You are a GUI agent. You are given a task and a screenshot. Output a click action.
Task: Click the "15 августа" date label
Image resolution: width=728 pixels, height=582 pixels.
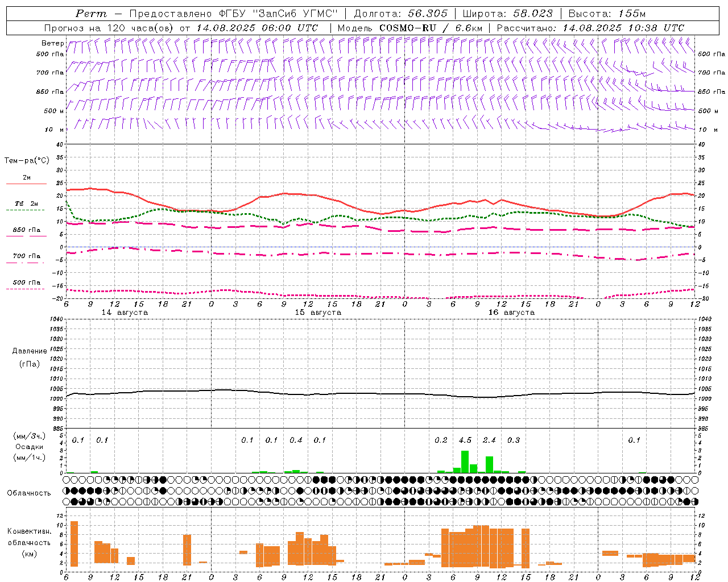(318, 313)
